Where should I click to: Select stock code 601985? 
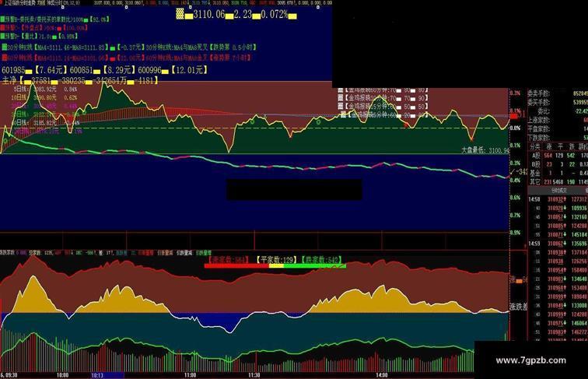(13, 70)
